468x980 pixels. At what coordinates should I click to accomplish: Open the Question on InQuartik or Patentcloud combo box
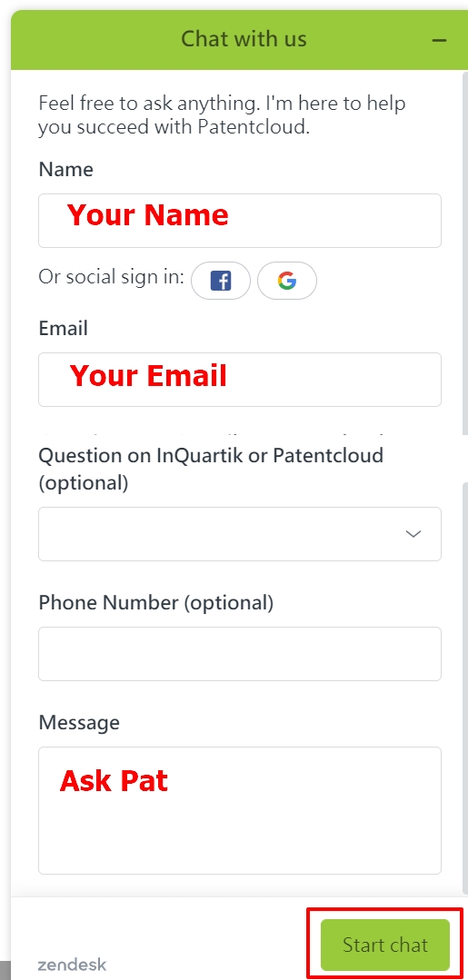coord(240,534)
